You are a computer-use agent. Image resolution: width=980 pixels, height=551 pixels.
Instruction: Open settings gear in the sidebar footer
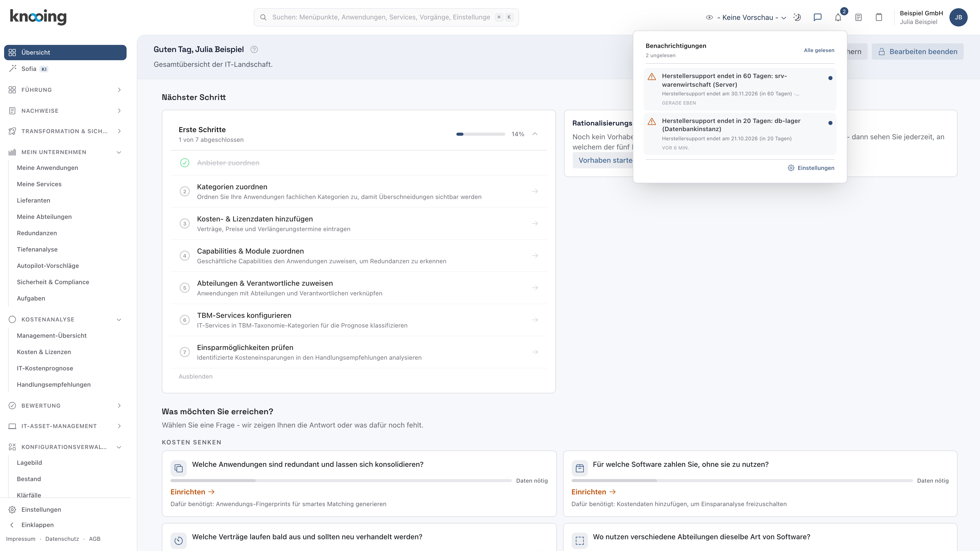13,510
